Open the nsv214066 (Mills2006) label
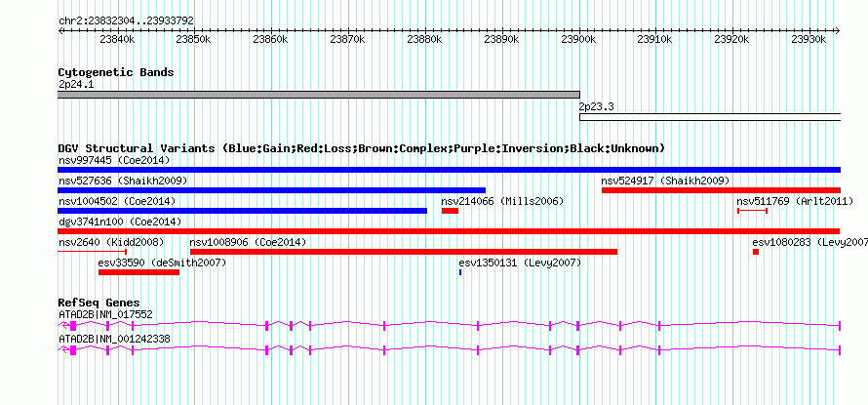 coord(502,202)
